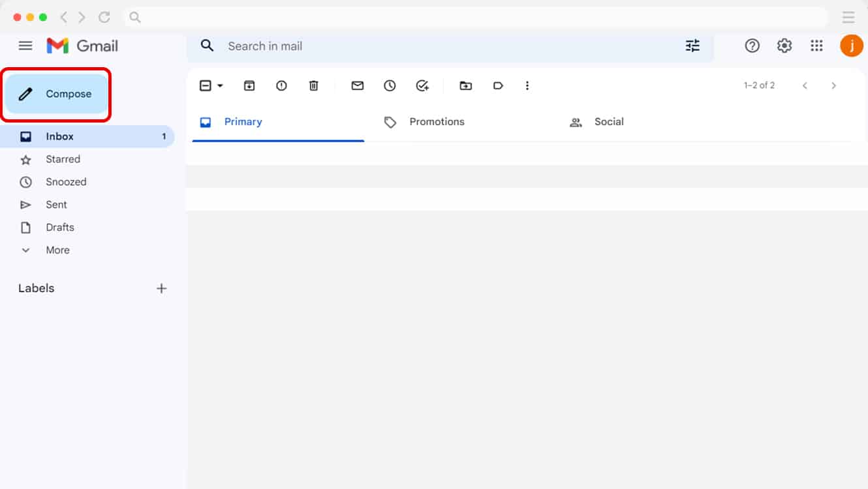Viewport: 868px width, 489px height.
Task: Snooze selected conversations
Action: pos(390,85)
